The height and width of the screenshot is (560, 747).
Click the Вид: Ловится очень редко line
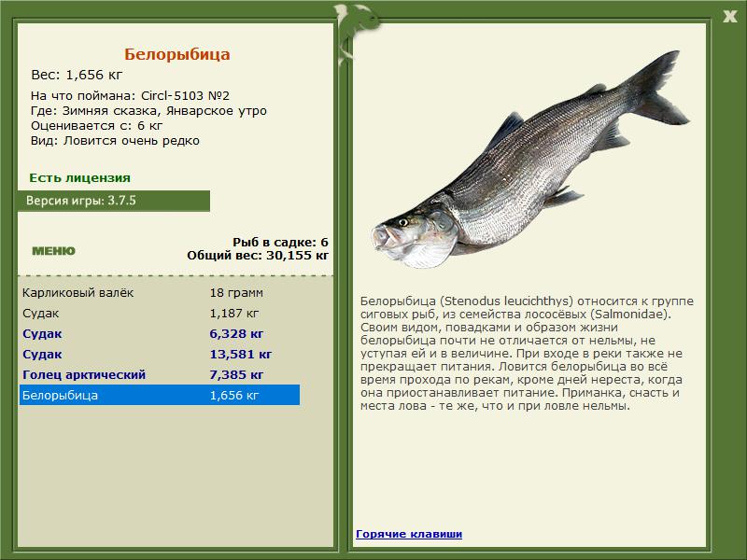(x=115, y=141)
